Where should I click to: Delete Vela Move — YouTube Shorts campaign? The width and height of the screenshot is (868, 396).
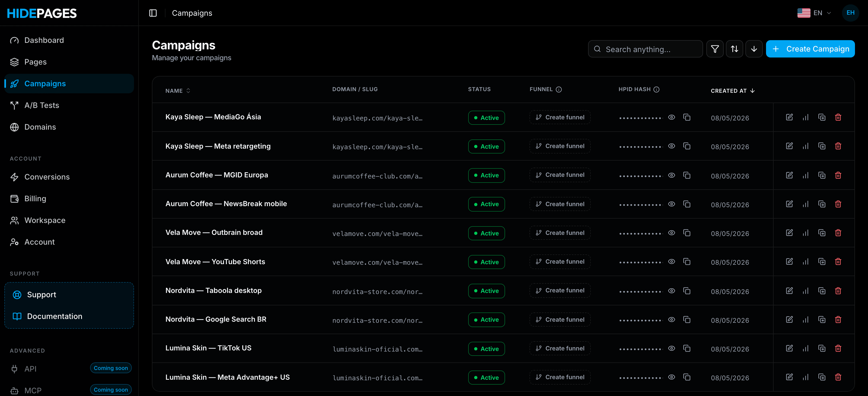838,261
